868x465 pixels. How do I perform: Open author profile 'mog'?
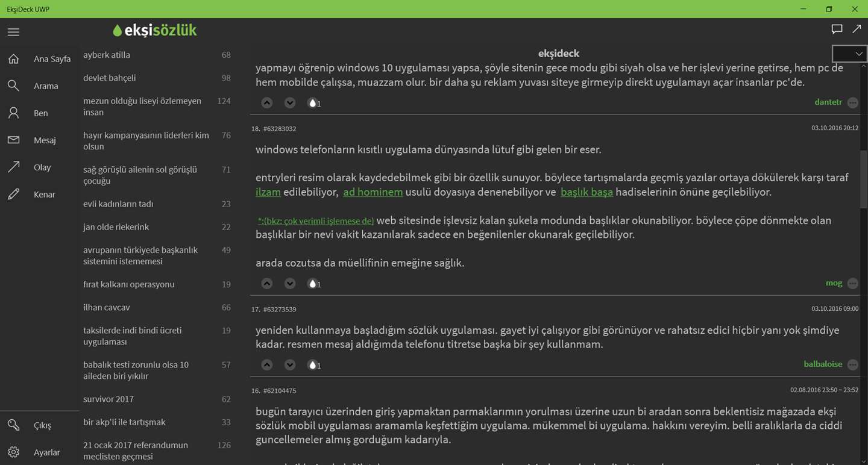[x=834, y=283]
